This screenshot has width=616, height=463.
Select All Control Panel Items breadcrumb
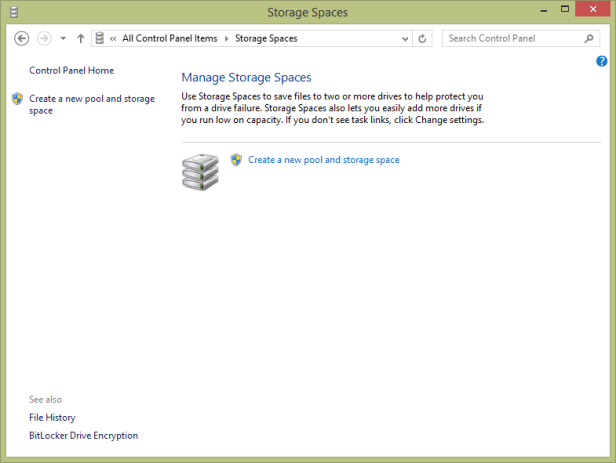[x=169, y=39]
